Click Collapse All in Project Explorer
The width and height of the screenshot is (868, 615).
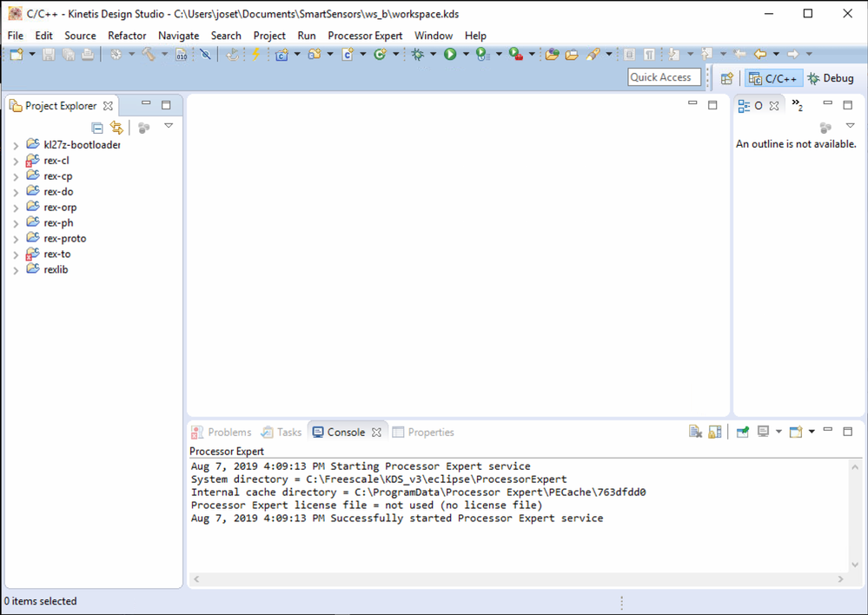(x=96, y=128)
